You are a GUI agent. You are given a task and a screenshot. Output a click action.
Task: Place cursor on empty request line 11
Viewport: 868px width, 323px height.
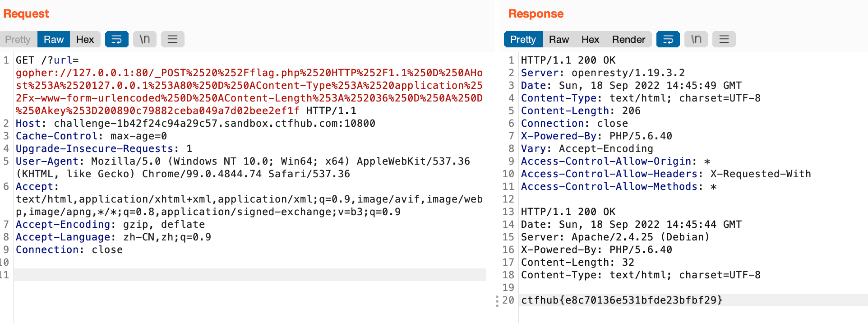[249, 275]
